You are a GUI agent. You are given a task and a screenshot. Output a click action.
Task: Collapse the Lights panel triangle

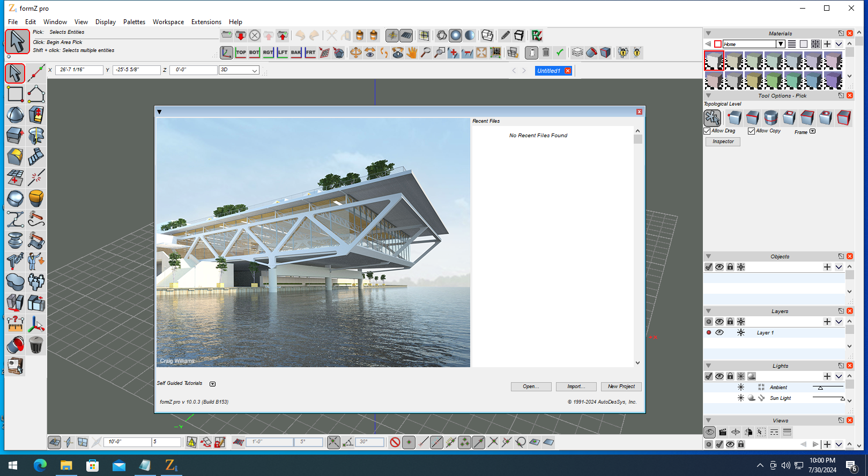coord(708,366)
